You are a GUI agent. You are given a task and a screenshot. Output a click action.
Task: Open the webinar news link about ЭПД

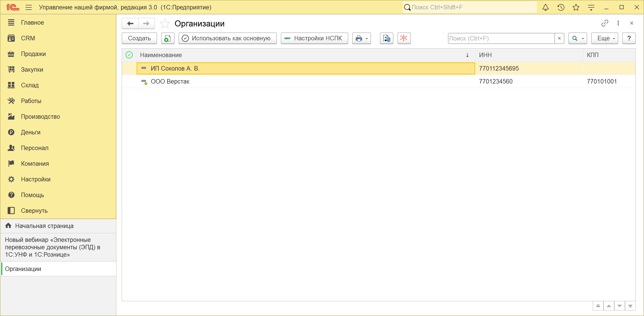58,247
